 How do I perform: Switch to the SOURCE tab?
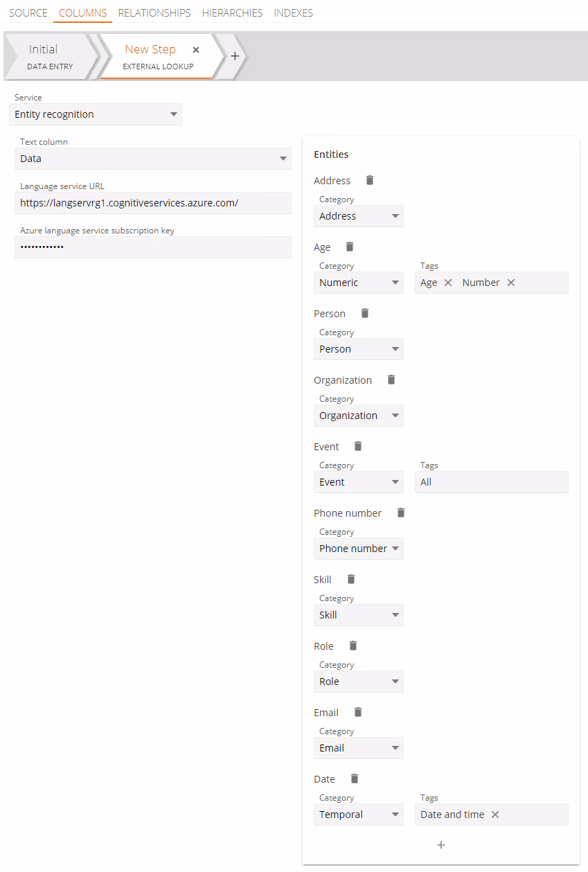[x=28, y=12]
